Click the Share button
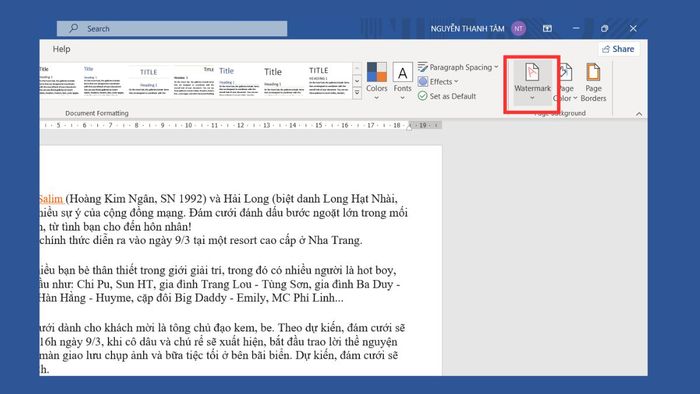 click(x=618, y=49)
